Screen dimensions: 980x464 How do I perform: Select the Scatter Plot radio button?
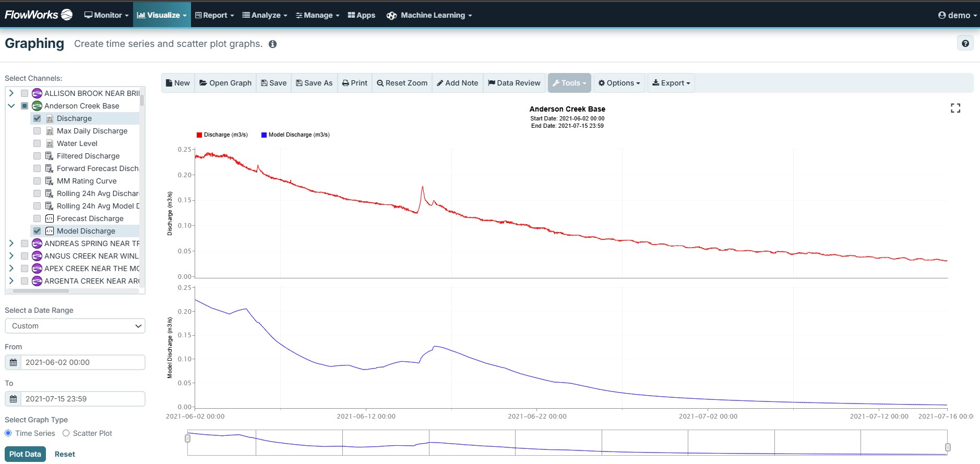66,433
